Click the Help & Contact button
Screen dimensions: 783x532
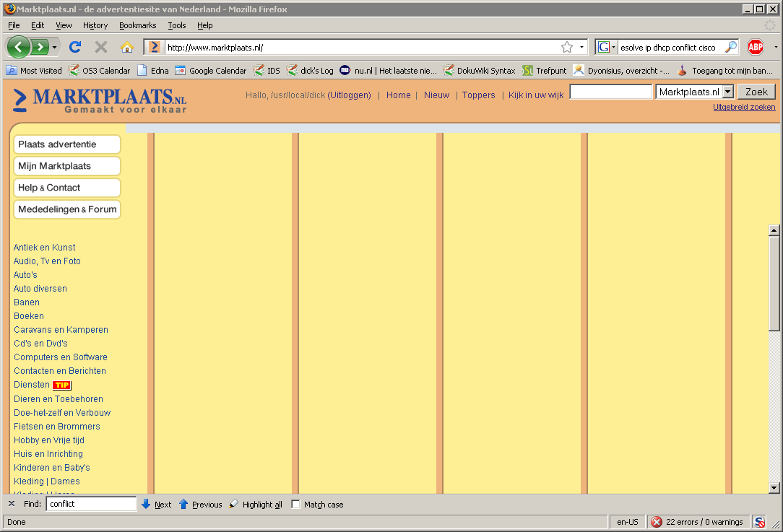[67, 188]
